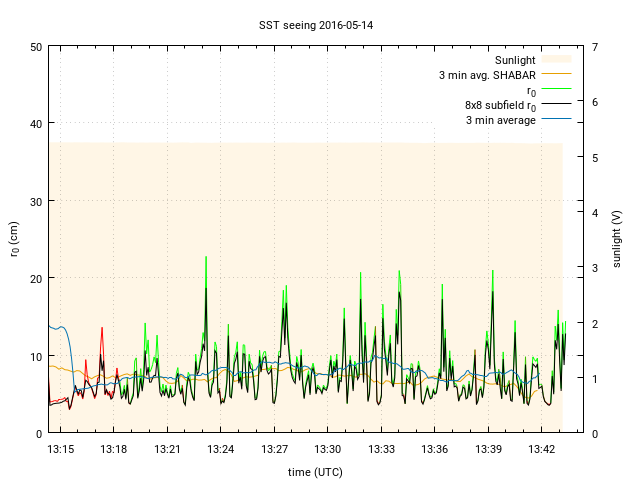Select the '8x8 subfield r0' legend label
Image resolution: width=640 pixels, height=480 pixels.
click(x=500, y=105)
